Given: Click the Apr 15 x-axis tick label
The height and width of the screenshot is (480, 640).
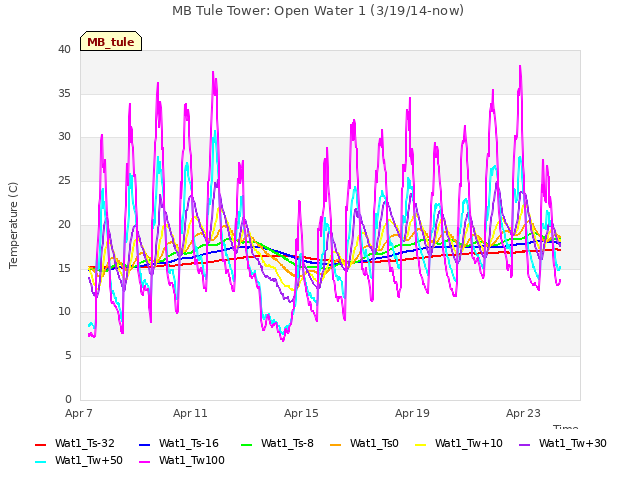Looking at the screenshot, I should coord(301,413).
